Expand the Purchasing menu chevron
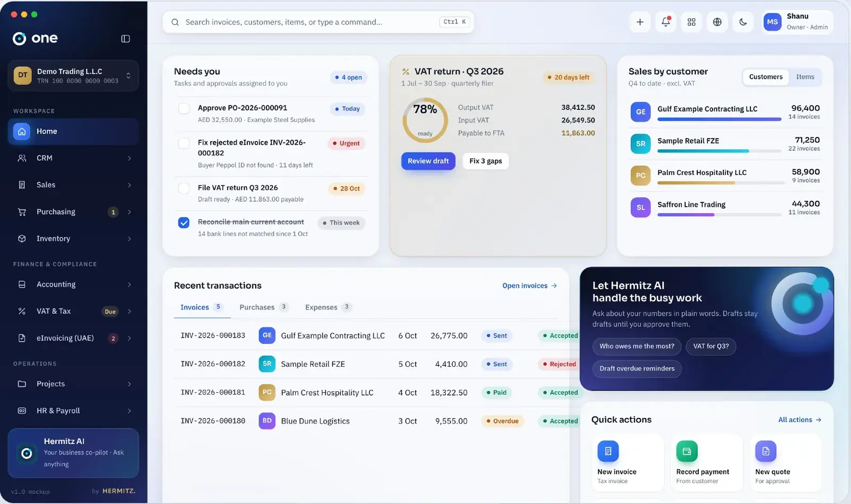 click(x=129, y=212)
